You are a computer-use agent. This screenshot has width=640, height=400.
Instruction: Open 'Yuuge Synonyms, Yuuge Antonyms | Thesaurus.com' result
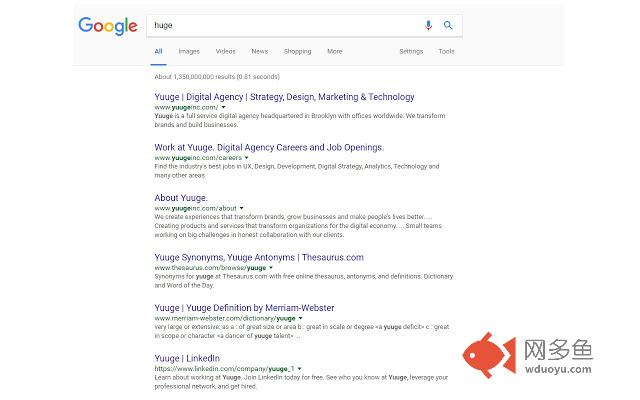click(x=259, y=258)
